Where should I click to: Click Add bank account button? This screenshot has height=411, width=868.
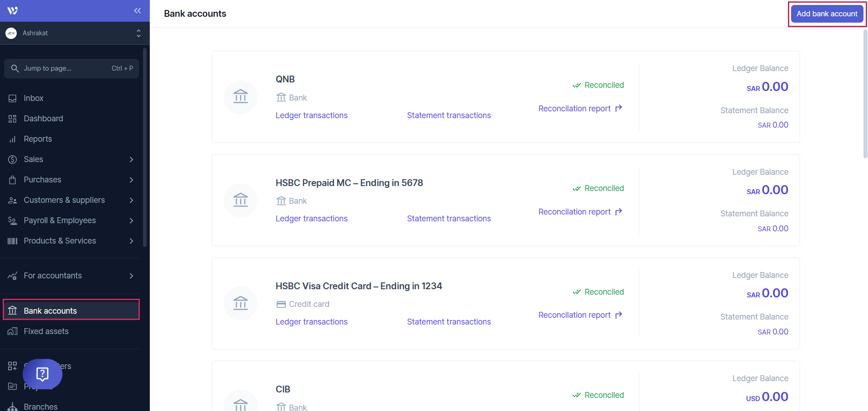[827, 14]
